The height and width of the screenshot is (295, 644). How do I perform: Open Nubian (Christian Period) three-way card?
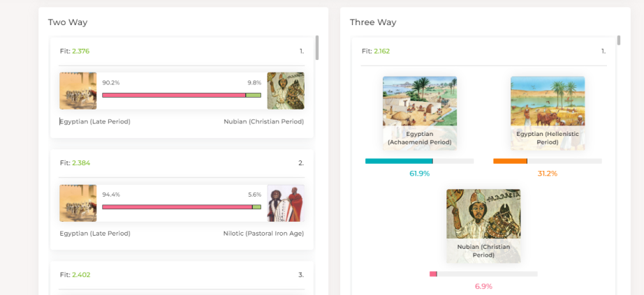pyautogui.click(x=483, y=226)
